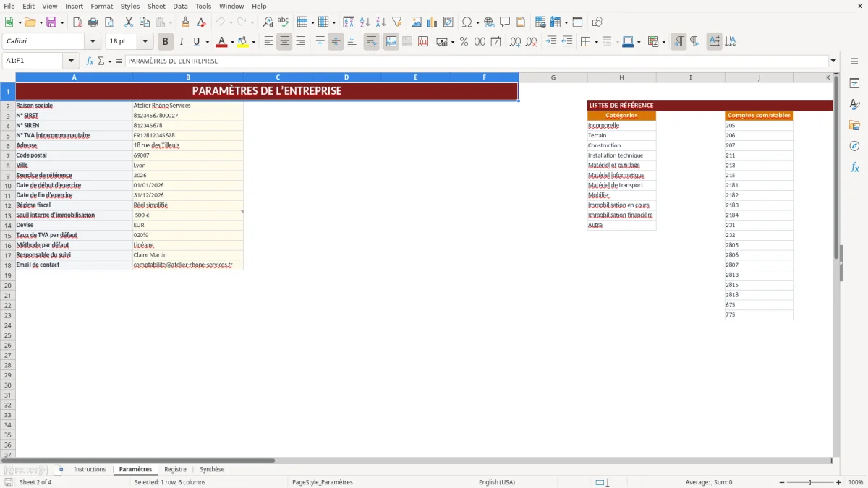The image size is (868, 488).
Task: Open Underline style dropdown arrow
Action: [207, 42]
